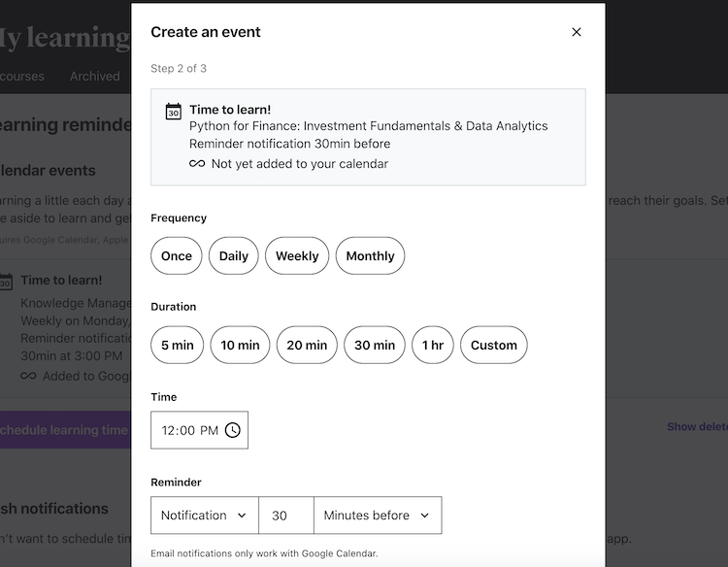Click the calendar icon beside Time to learn
Image resolution: width=728 pixels, height=567 pixels.
click(173, 111)
